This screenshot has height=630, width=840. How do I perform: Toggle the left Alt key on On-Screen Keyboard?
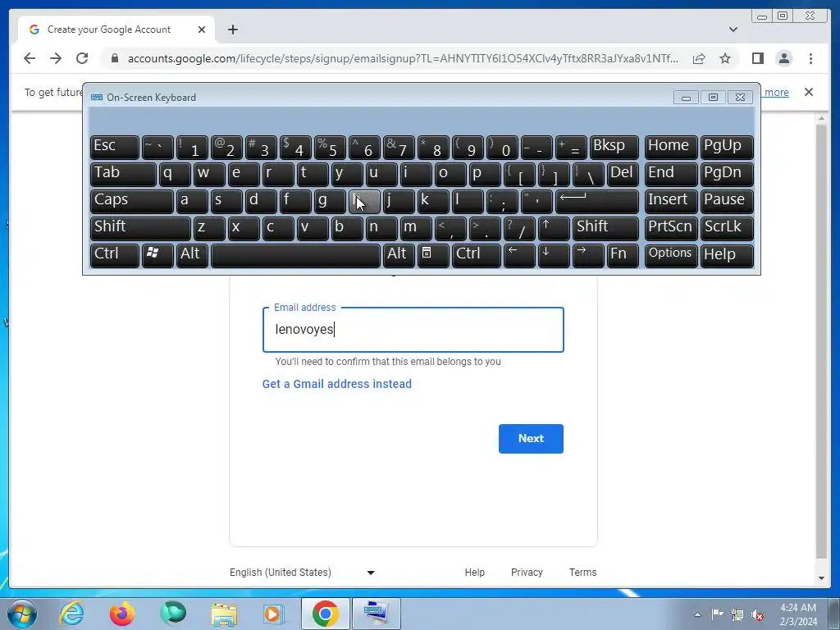pyautogui.click(x=192, y=254)
